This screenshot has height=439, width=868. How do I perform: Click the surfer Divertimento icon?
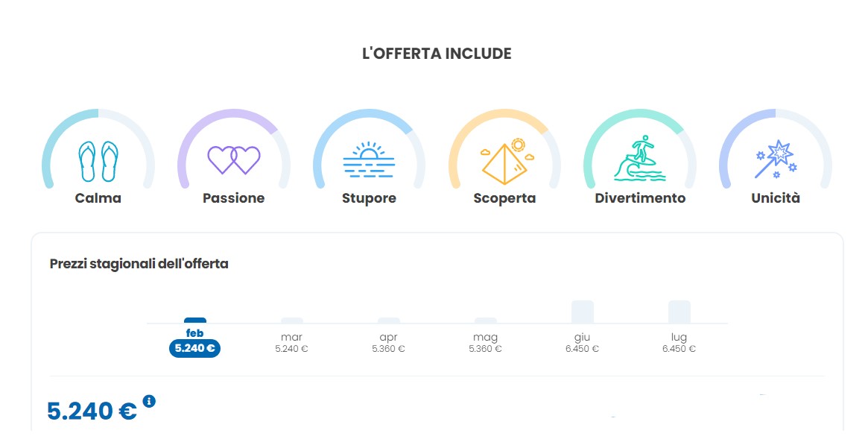coord(640,158)
